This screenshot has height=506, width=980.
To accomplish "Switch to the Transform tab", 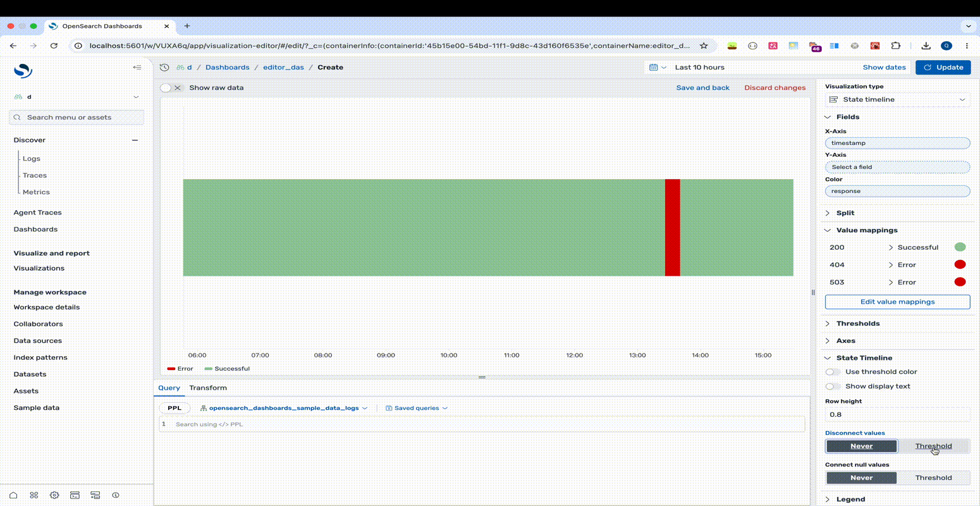I will (208, 388).
